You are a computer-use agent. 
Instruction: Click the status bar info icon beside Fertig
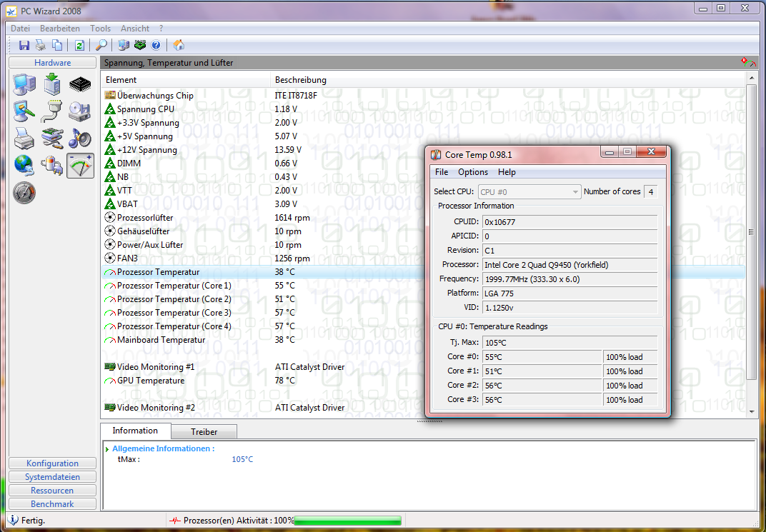[x=13, y=521]
